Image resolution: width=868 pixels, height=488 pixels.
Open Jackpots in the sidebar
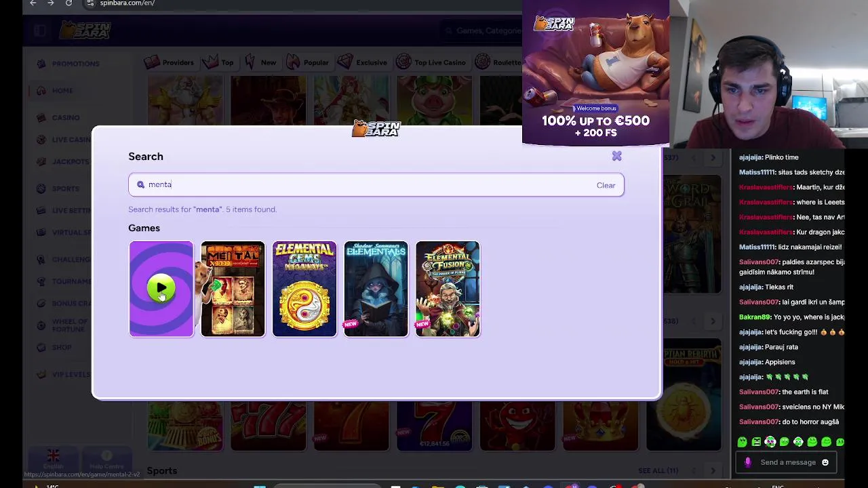(71, 161)
